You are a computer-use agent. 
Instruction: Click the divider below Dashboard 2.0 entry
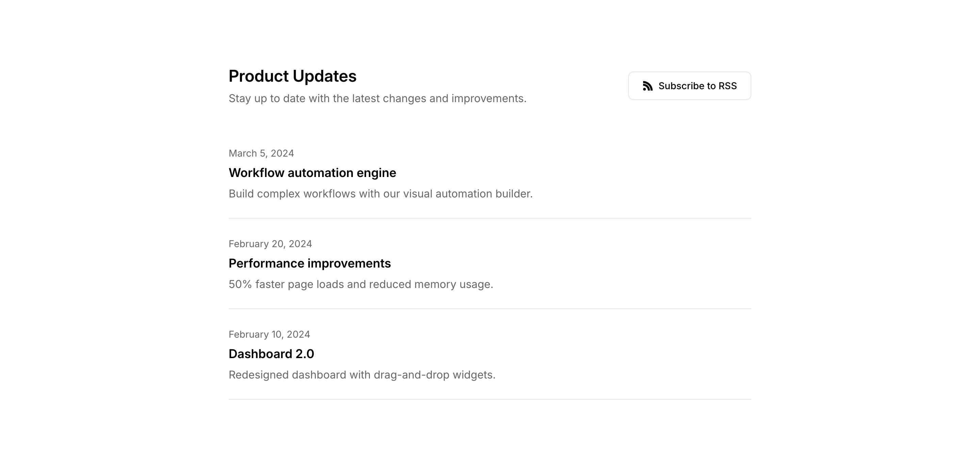tap(490, 399)
